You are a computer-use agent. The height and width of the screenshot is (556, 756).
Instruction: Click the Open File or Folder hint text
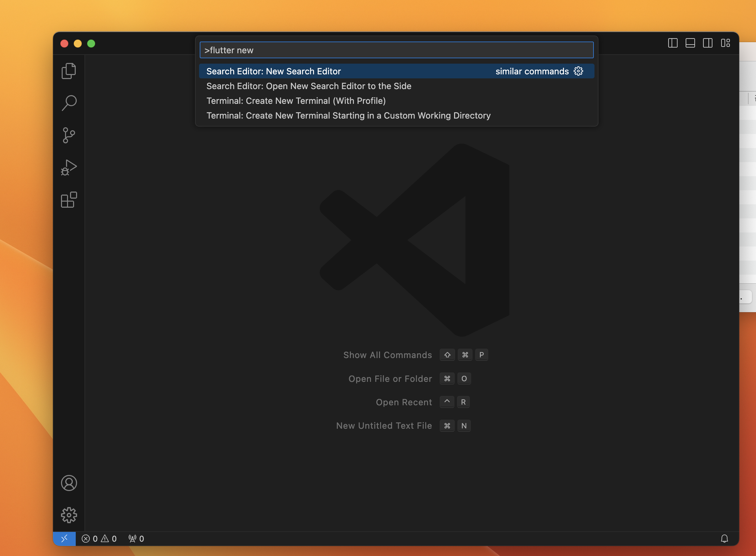[x=390, y=378]
